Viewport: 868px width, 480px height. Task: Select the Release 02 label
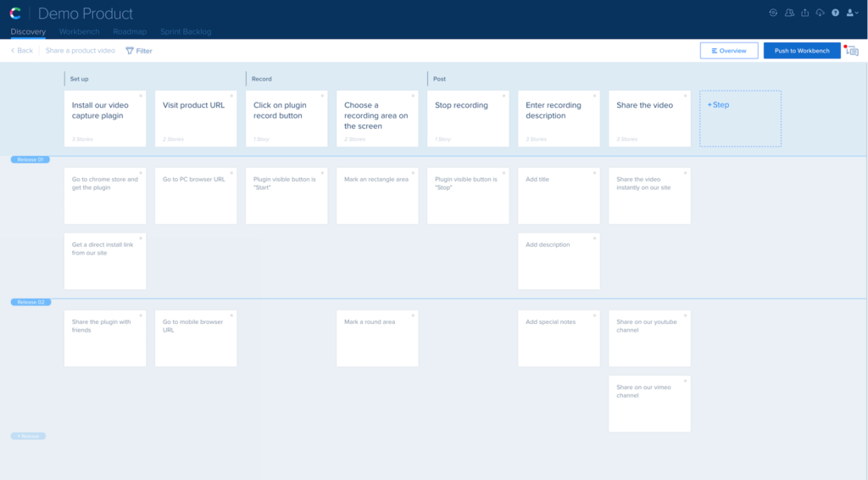[31, 302]
